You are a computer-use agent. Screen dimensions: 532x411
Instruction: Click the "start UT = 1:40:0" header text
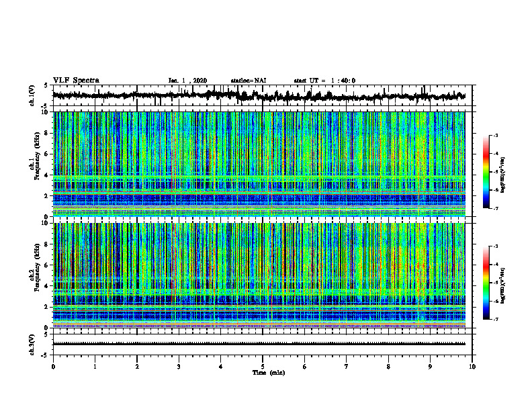point(324,81)
